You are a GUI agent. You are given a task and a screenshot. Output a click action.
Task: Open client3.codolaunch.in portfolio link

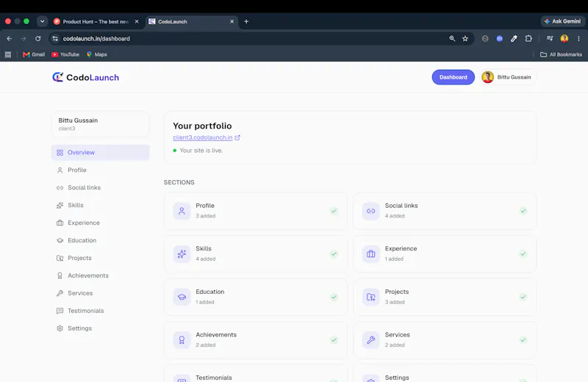click(203, 137)
